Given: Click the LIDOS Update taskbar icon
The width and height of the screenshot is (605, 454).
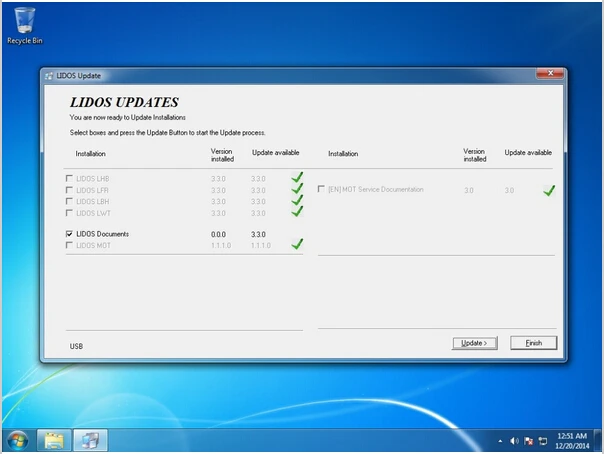Looking at the screenshot, I should point(90,440).
